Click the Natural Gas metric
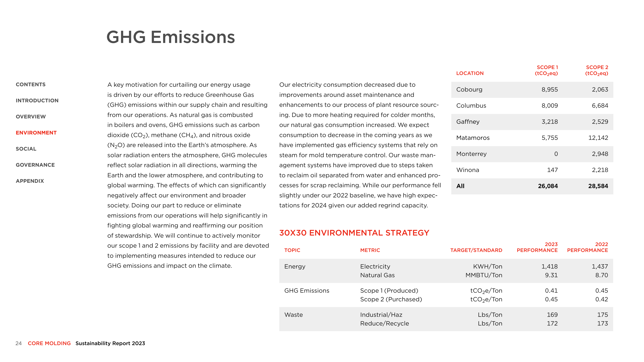This screenshot has height=362, width=644. [377, 275]
